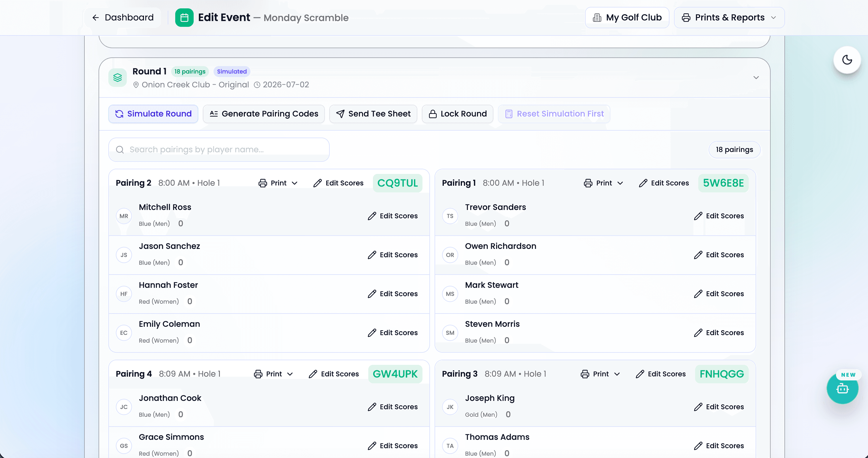This screenshot has width=868, height=458.
Task: Edit scores for Joseph King
Action: tap(719, 407)
